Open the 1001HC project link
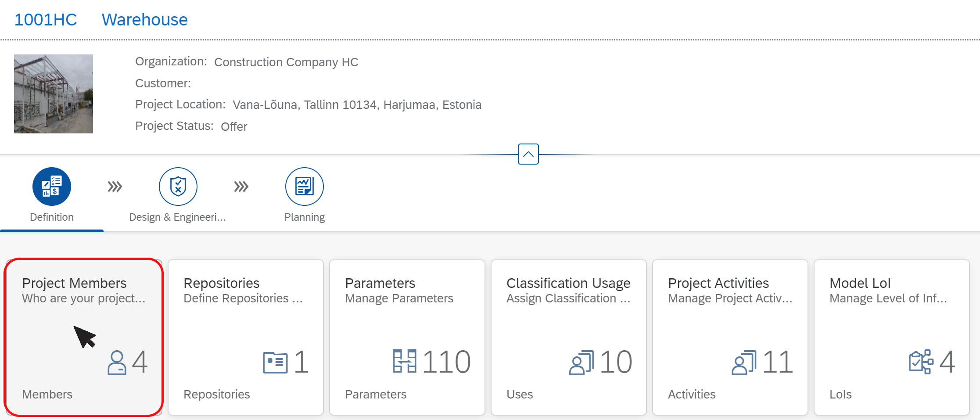 [46, 20]
